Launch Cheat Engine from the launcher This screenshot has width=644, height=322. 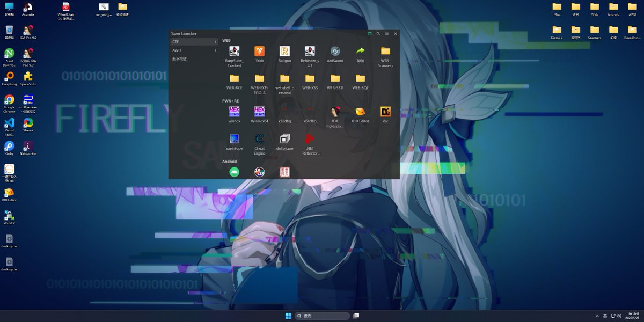[x=259, y=139]
